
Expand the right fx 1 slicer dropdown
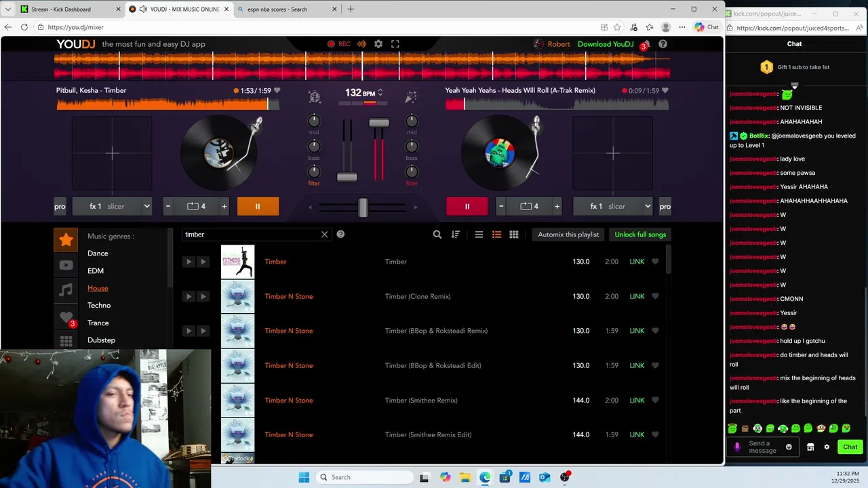click(x=648, y=206)
